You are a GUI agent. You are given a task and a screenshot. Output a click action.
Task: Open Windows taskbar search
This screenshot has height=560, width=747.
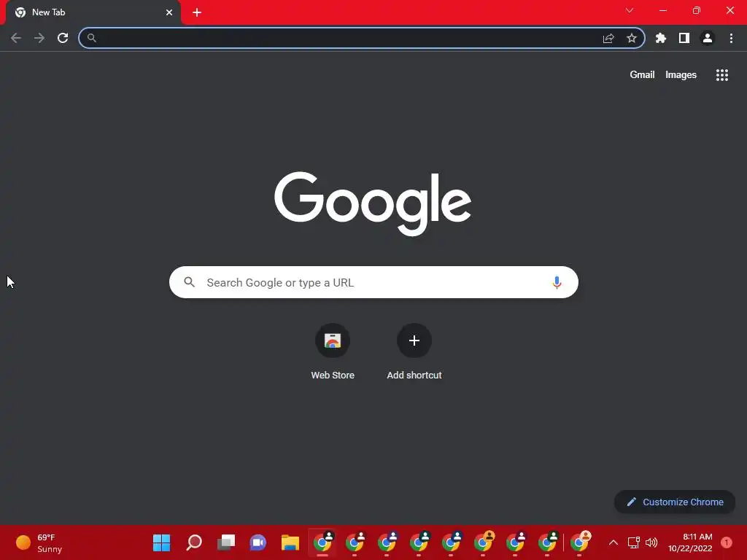pos(194,542)
